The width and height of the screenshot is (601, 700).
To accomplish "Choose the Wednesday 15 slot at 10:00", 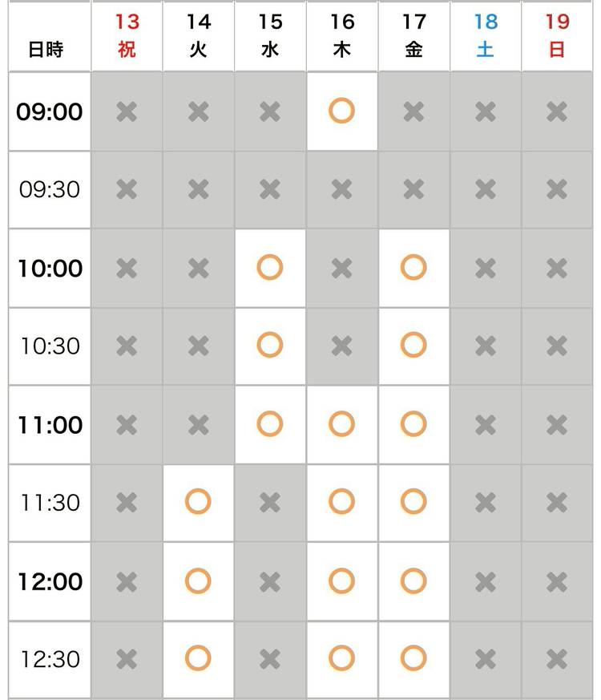I will (x=270, y=267).
